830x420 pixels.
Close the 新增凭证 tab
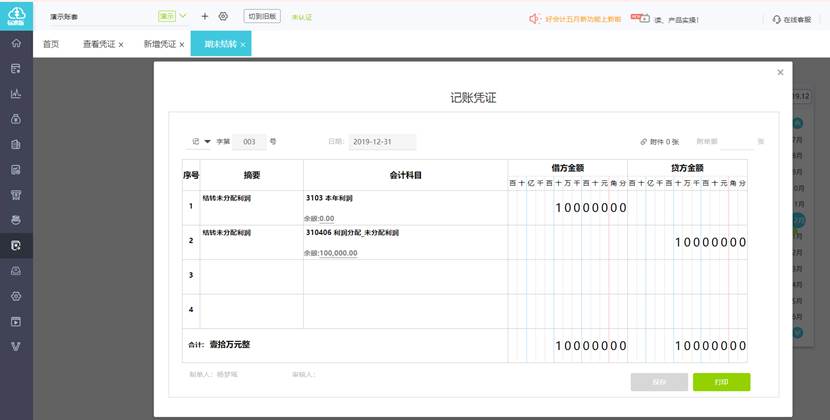(x=181, y=45)
